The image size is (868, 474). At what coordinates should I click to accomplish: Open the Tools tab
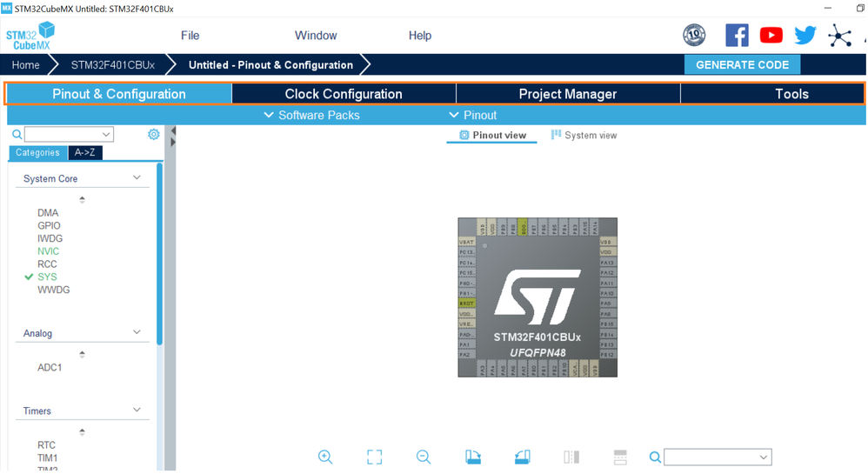772,94
